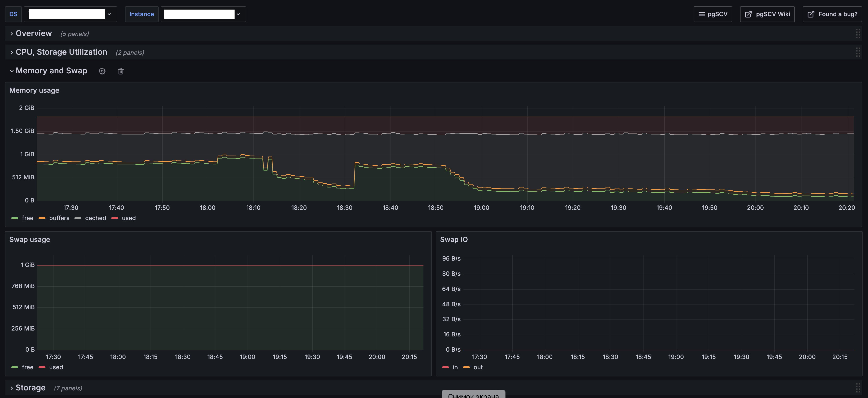
Task: Collapse the Memory and Swap row
Action: click(x=51, y=71)
